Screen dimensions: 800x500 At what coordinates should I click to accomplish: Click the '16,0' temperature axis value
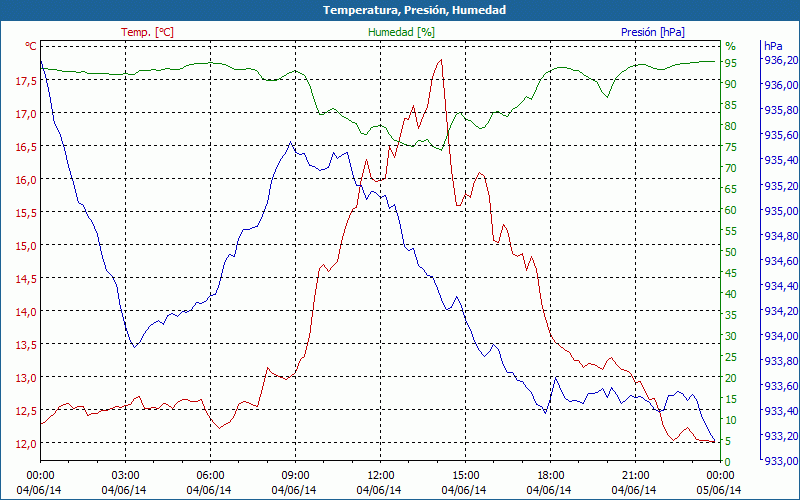(27, 180)
